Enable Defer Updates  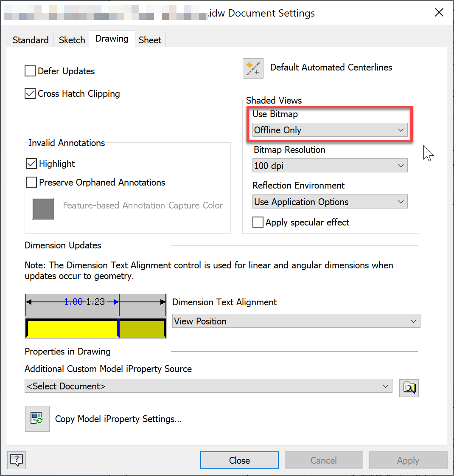tap(30, 71)
